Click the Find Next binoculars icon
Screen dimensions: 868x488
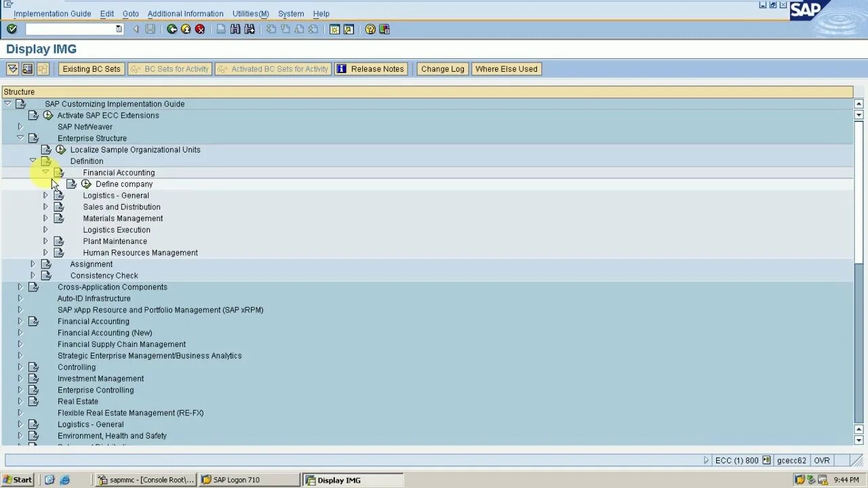coord(250,29)
